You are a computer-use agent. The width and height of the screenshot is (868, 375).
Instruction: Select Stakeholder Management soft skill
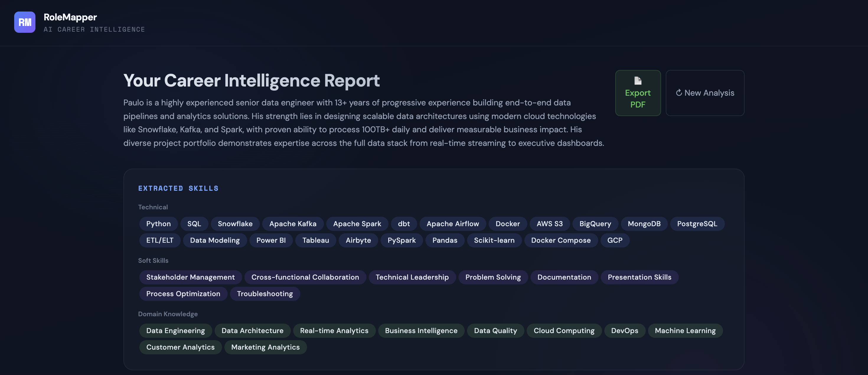(x=190, y=277)
